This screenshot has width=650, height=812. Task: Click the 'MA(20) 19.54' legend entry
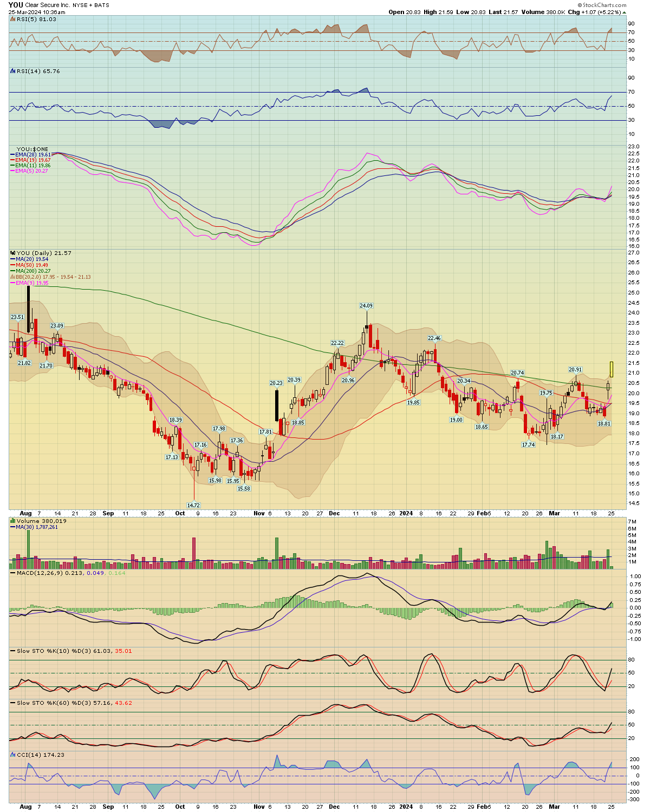32,259
